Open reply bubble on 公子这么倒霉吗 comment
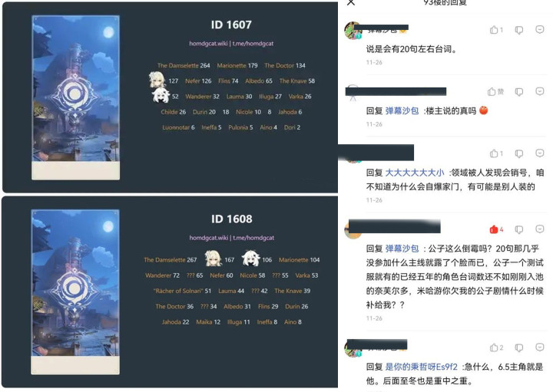The height and width of the screenshot is (392, 553). tap(540, 229)
